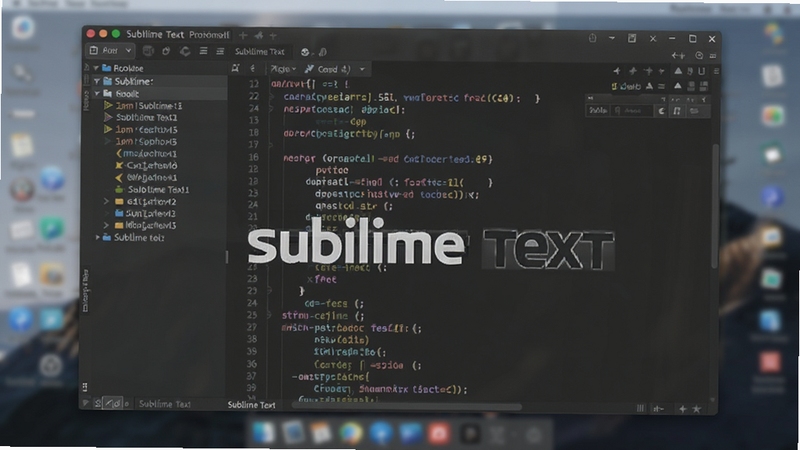Collapse the code fold arrow at line 25
The image size is (800, 450).
click(269, 316)
